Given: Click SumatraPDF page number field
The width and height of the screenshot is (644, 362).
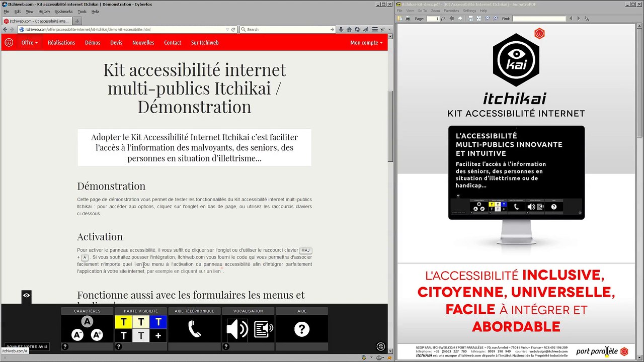Looking at the screenshot, I should tap(433, 19).
